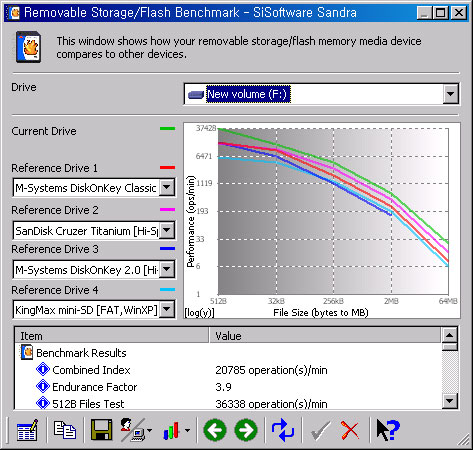
Task: Click the Value column header
Action: pyautogui.click(x=325, y=336)
